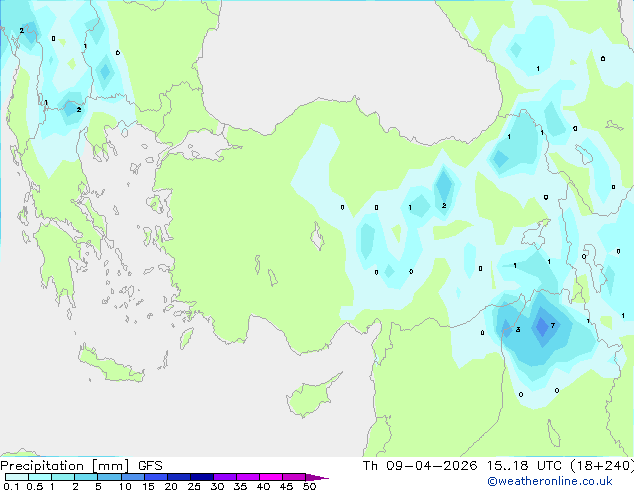Click the 30–35 mm purple legend swatch
Image resolution: width=634 pixels, height=490 pixels.
pyautogui.click(x=225, y=477)
